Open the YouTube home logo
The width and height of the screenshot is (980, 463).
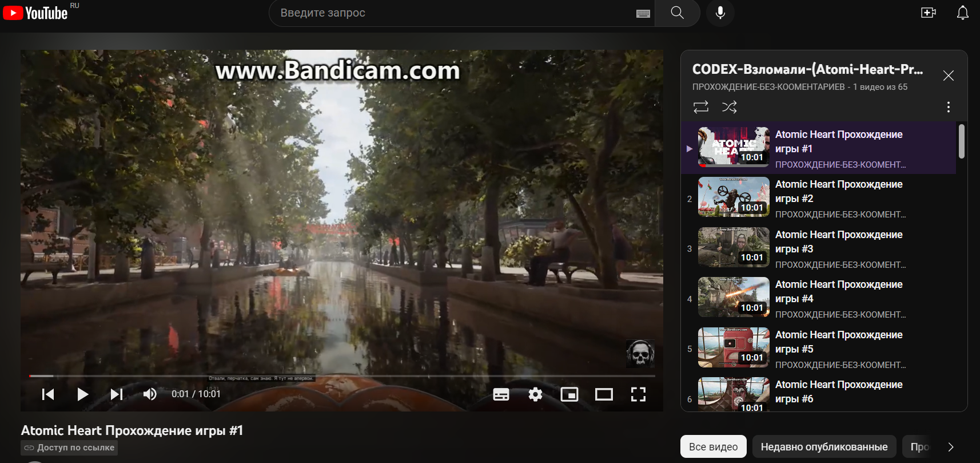coord(35,13)
